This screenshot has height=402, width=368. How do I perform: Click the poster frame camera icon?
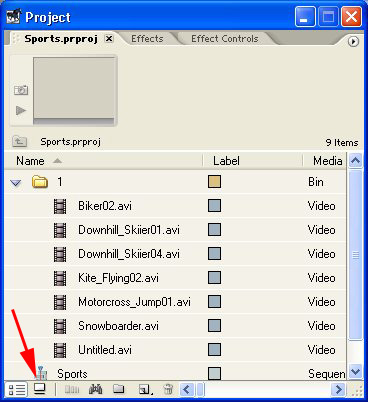point(21,90)
